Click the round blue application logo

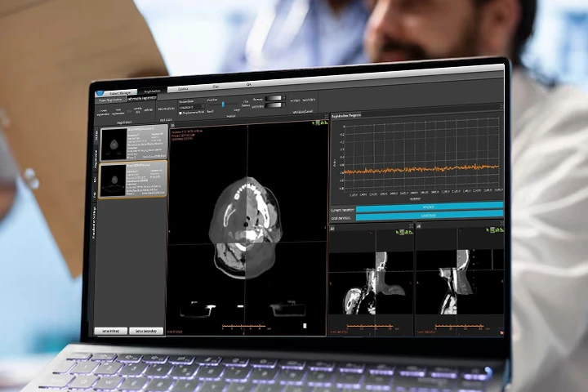100,92
